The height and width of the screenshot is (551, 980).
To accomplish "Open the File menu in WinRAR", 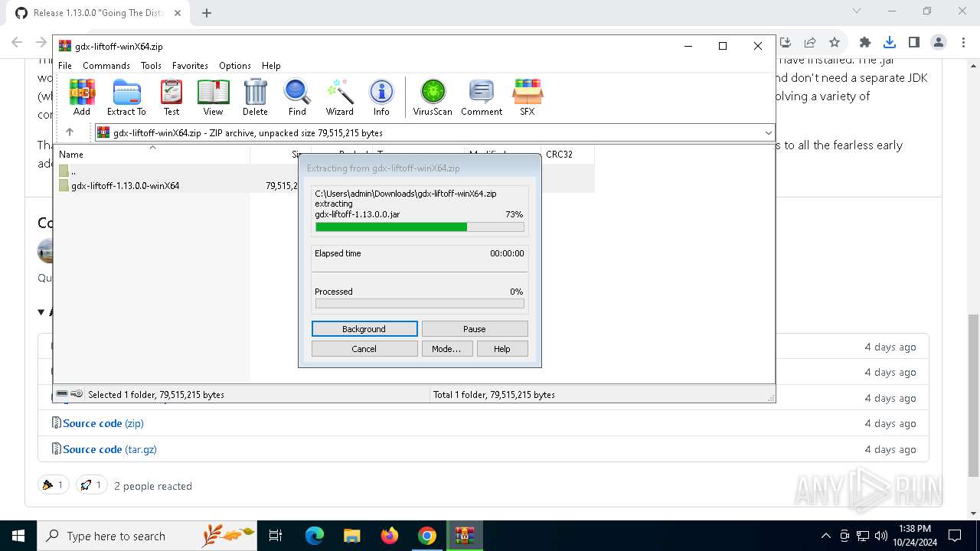I will 65,66.
